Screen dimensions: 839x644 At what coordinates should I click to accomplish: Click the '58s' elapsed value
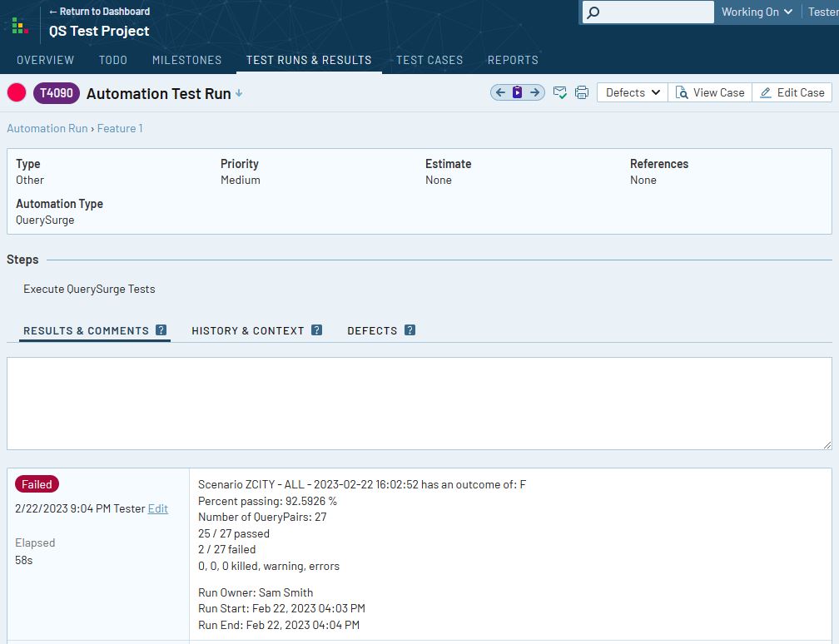tap(24, 560)
